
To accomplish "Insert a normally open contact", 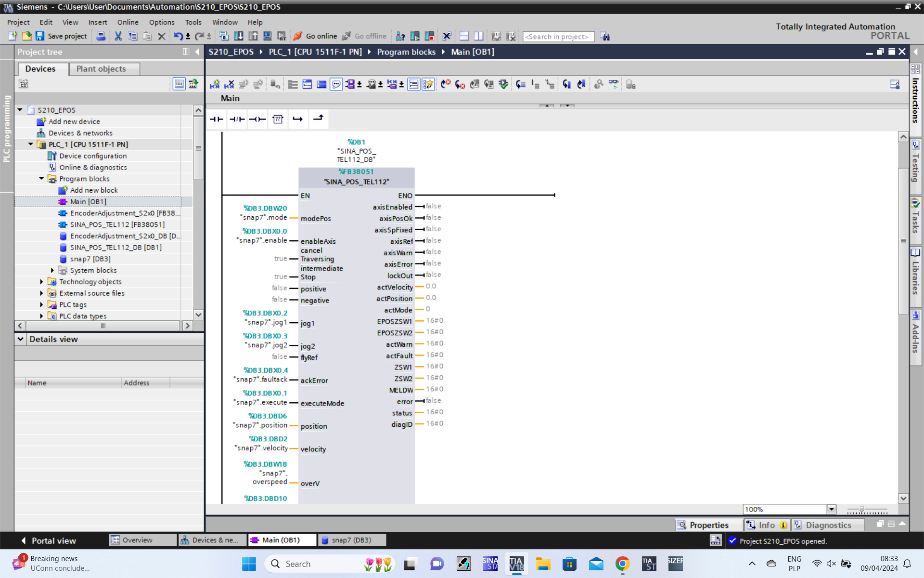I will point(217,119).
